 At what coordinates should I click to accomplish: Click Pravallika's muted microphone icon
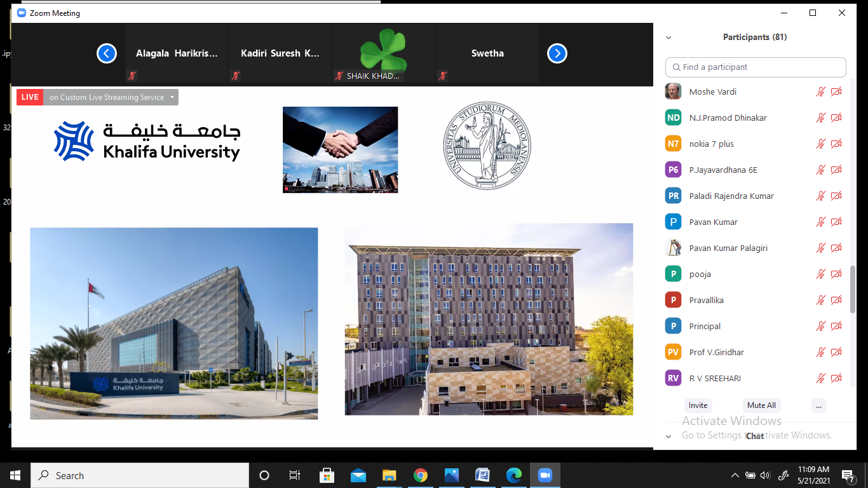[x=821, y=301]
